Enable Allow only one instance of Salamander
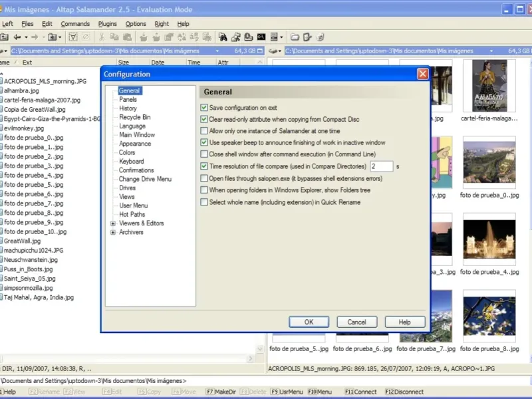 click(x=204, y=131)
